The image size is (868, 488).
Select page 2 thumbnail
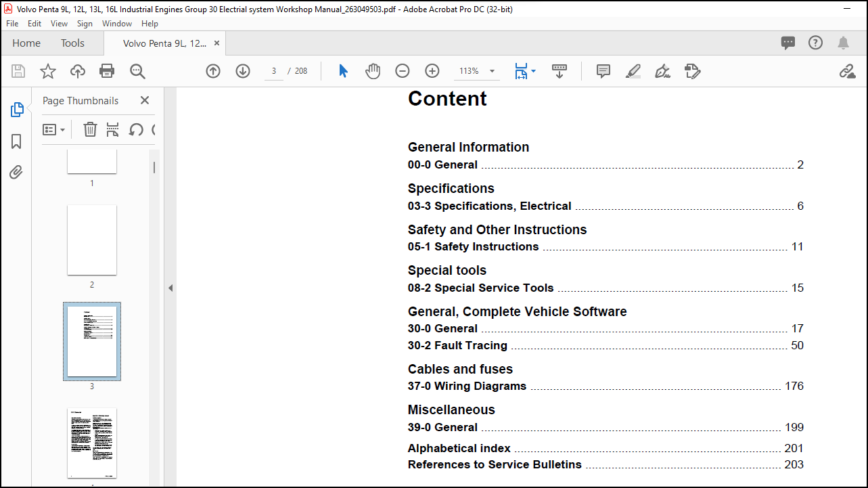92,240
